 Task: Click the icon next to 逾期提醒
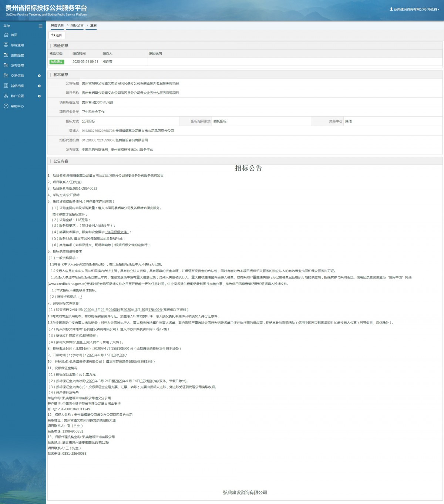(6, 55)
